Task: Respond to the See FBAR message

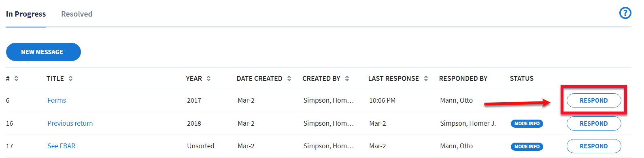Action: click(594, 146)
